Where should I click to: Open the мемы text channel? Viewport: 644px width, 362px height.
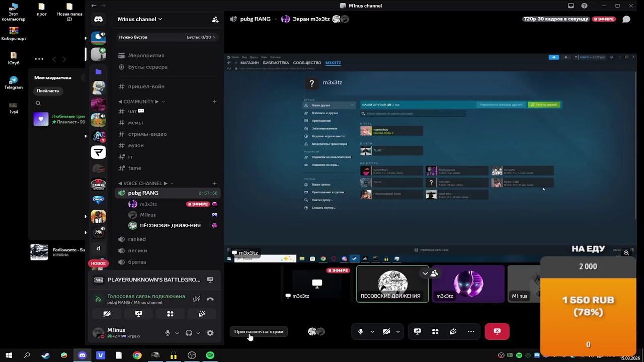pyautogui.click(x=168, y=123)
